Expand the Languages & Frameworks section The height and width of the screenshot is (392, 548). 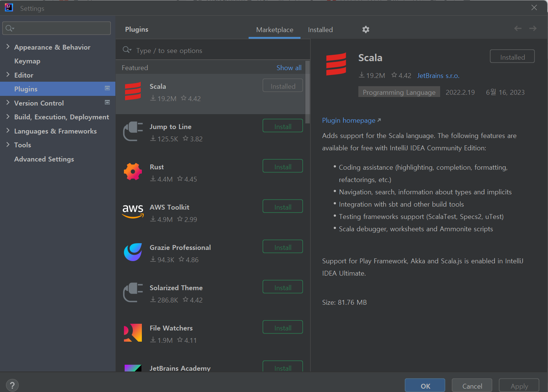point(8,131)
